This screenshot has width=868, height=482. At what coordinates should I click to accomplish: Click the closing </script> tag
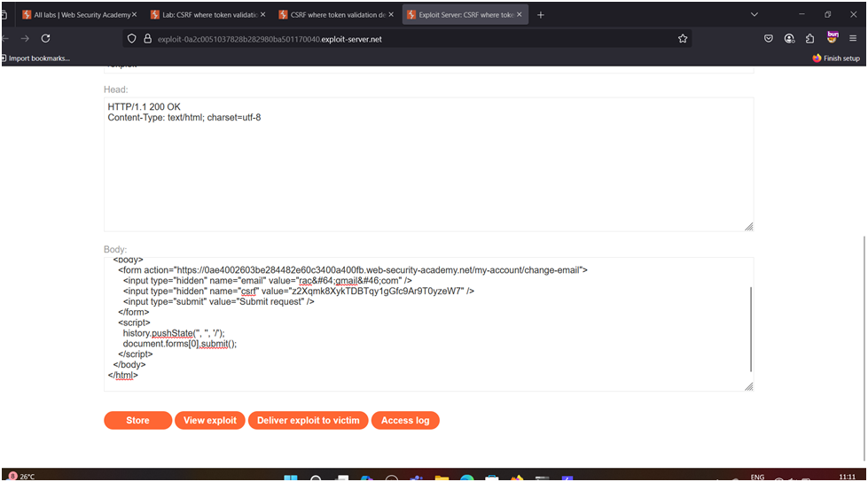[x=135, y=354]
